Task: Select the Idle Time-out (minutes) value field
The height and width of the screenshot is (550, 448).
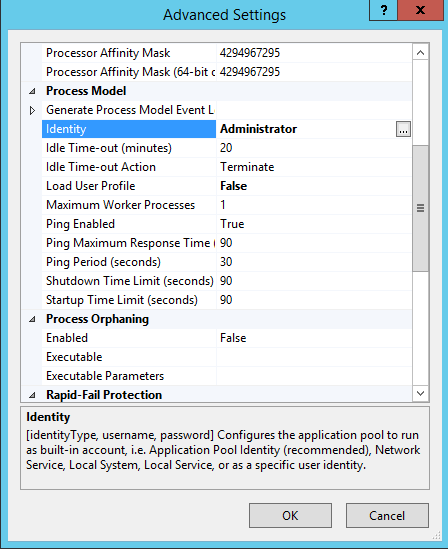Action: [314, 148]
